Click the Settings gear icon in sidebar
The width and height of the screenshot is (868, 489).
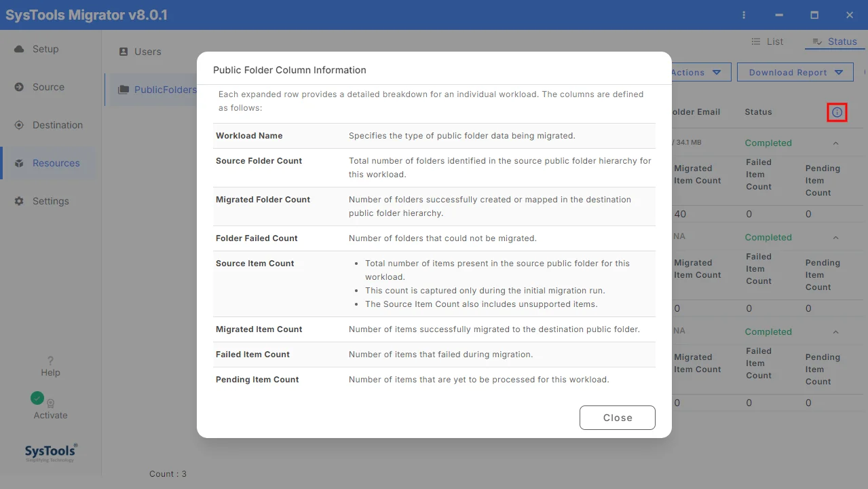[19, 201]
